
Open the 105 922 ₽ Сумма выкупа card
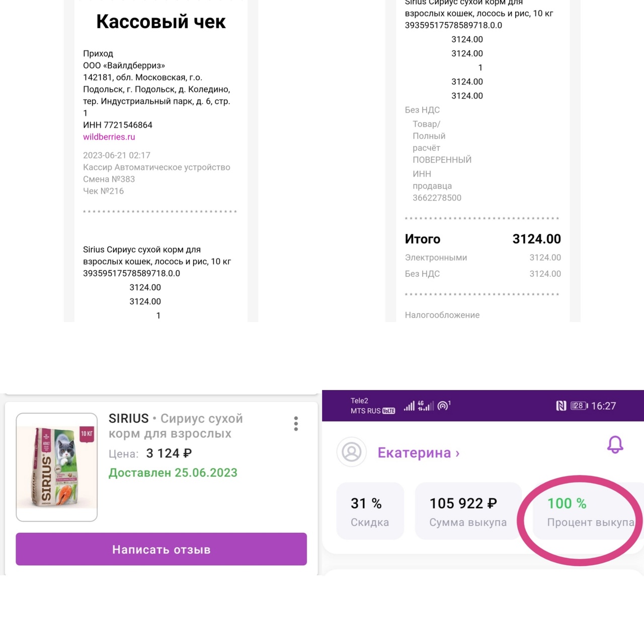click(467, 511)
